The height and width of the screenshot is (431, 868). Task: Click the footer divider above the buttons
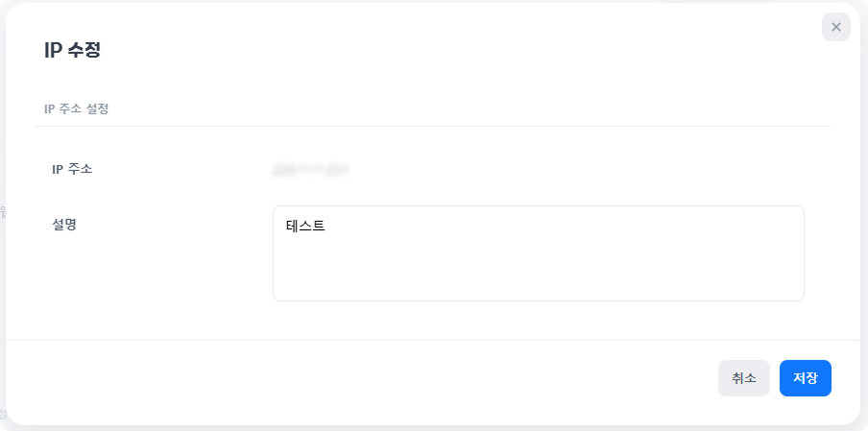point(432,340)
